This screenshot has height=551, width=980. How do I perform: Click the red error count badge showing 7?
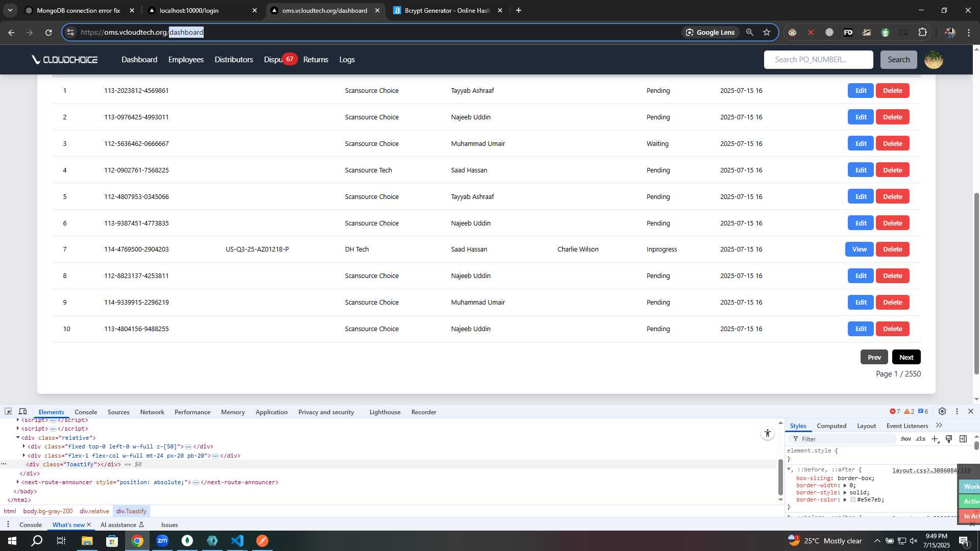tap(895, 412)
